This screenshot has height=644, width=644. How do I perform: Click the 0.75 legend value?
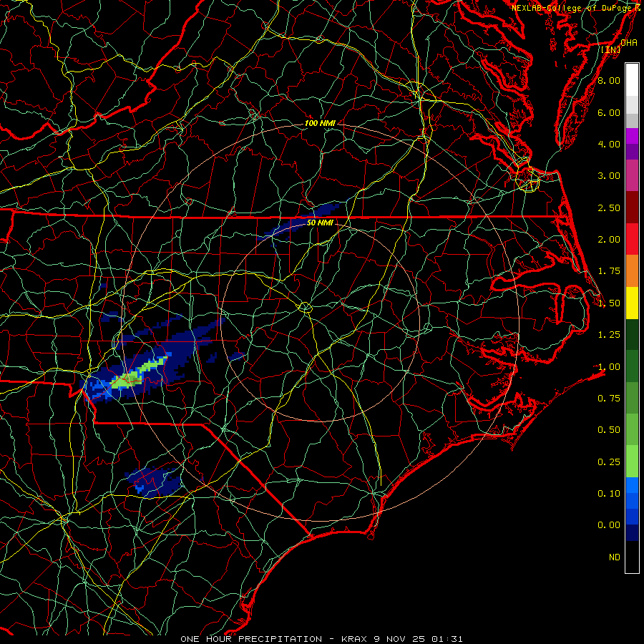(609, 399)
